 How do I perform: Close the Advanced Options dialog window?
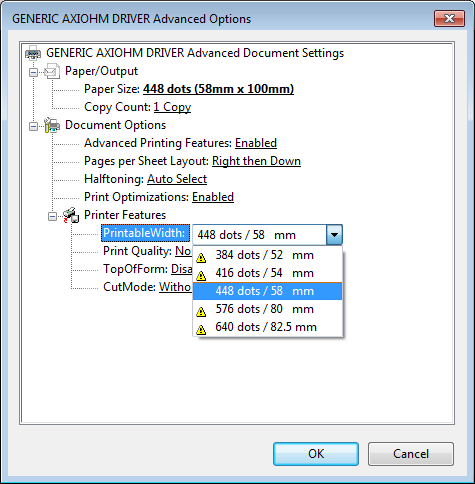click(x=449, y=18)
